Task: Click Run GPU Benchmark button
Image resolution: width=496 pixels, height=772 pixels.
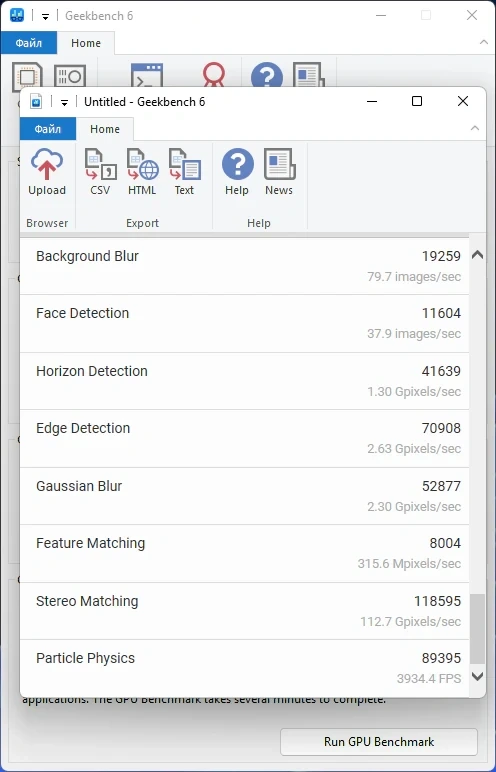Action: tap(379, 741)
